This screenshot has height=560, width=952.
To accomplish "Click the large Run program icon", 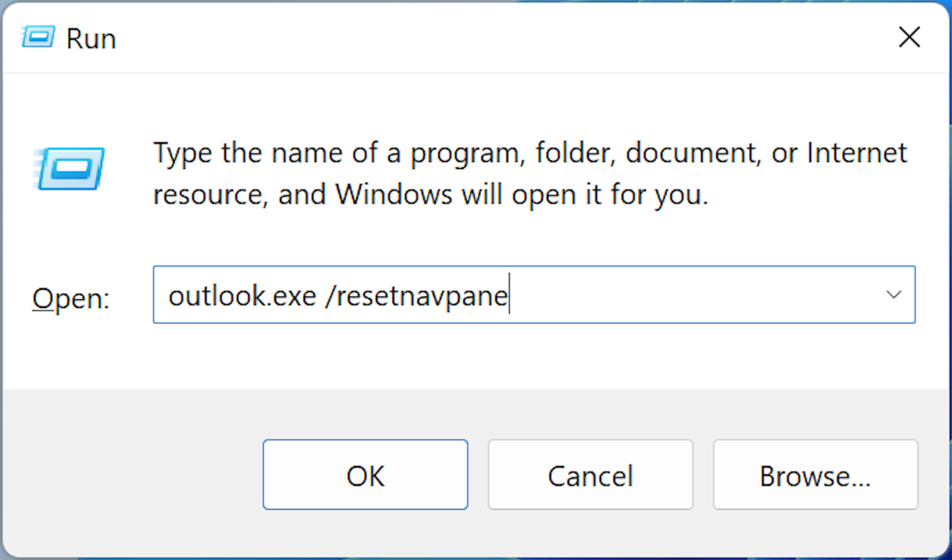I will pyautogui.click(x=70, y=169).
